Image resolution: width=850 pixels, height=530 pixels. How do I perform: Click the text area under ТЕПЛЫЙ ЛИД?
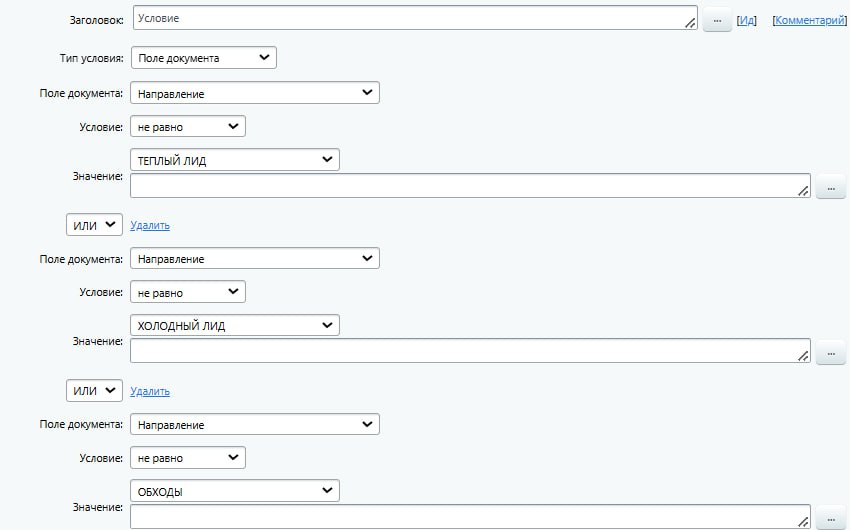(x=470, y=186)
